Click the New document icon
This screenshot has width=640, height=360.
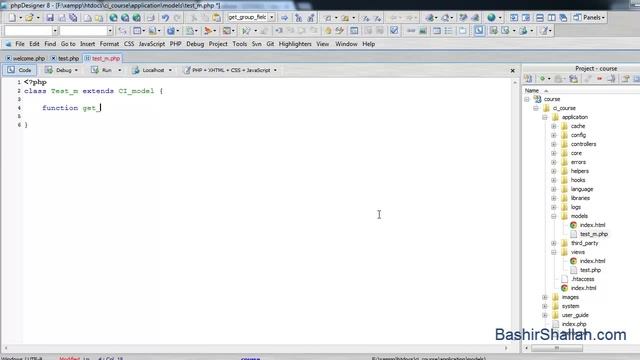[x=12, y=18]
